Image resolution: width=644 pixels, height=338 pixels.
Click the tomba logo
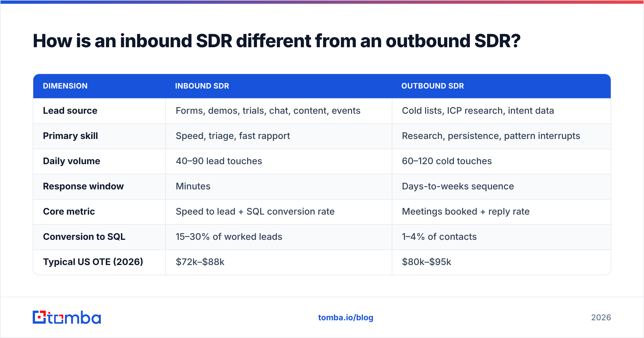coord(67,317)
